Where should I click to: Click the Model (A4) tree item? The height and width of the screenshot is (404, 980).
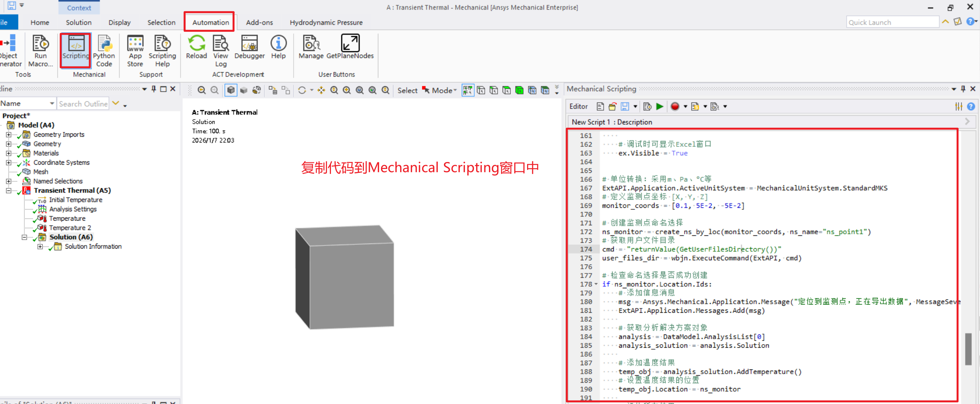(36, 125)
